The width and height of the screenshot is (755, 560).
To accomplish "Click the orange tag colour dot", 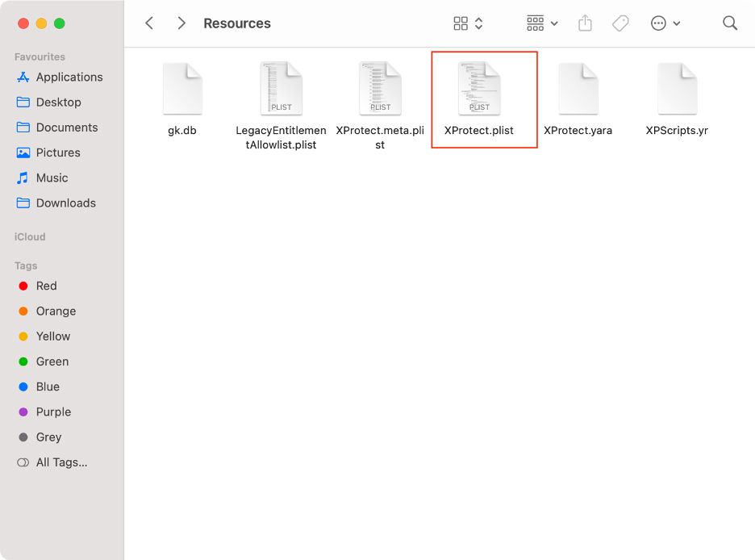I will (23, 311).
